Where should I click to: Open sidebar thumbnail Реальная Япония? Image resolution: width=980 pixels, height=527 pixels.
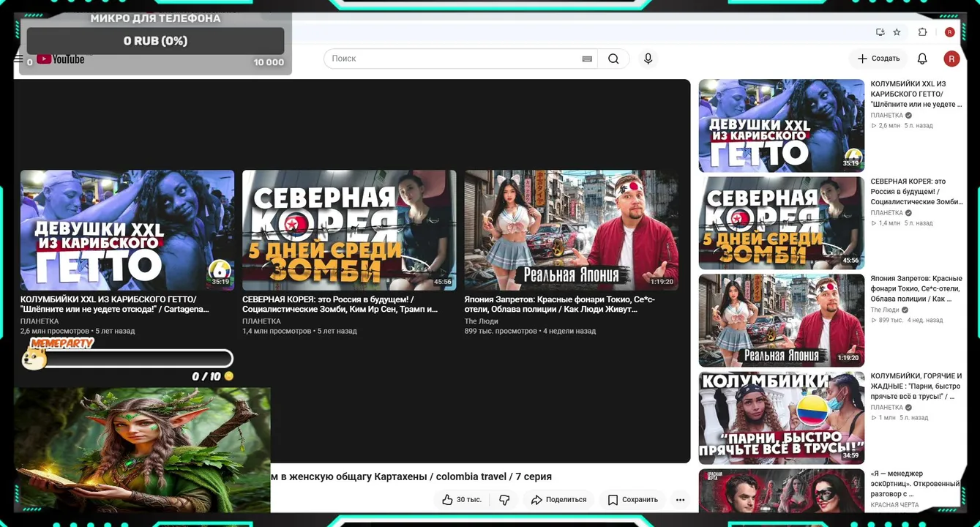tap(782, 321)
